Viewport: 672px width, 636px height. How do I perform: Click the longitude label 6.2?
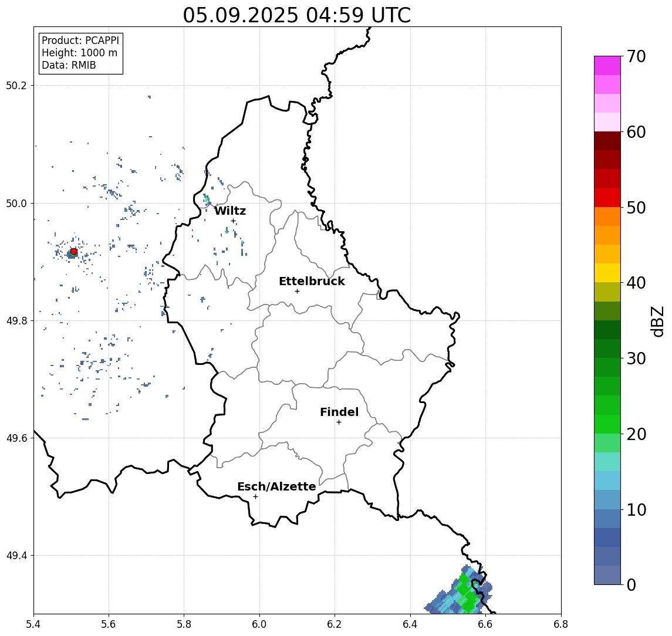335,624
